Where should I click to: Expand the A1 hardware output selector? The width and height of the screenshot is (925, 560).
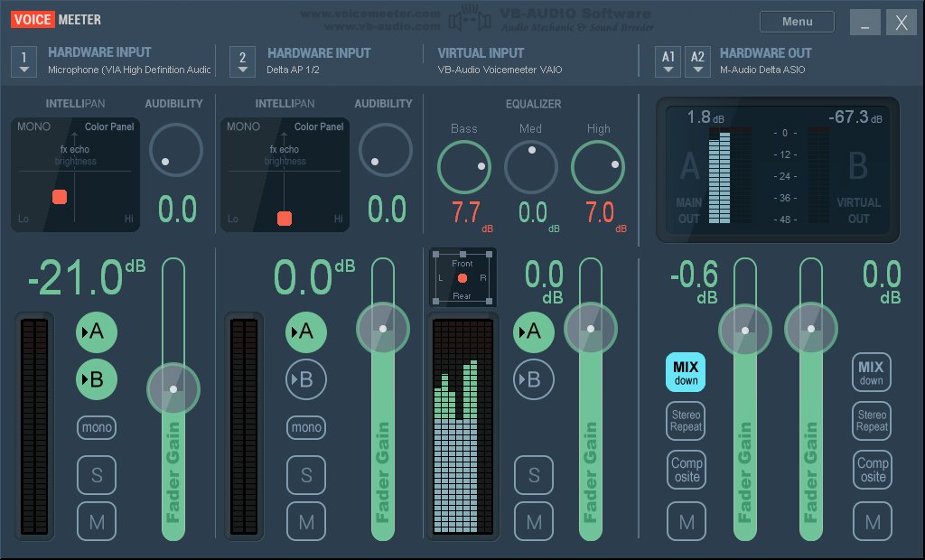click(668, 61)
